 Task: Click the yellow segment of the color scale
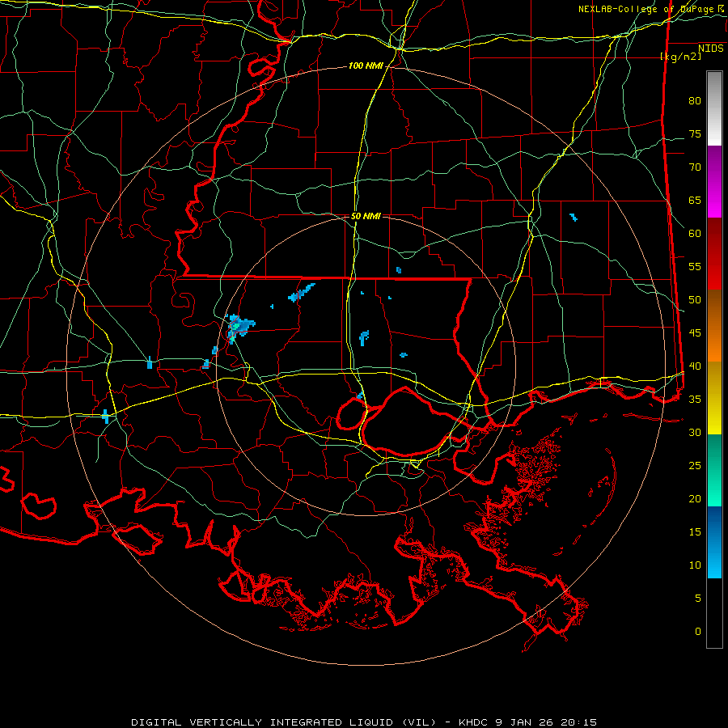coord(714,398)
